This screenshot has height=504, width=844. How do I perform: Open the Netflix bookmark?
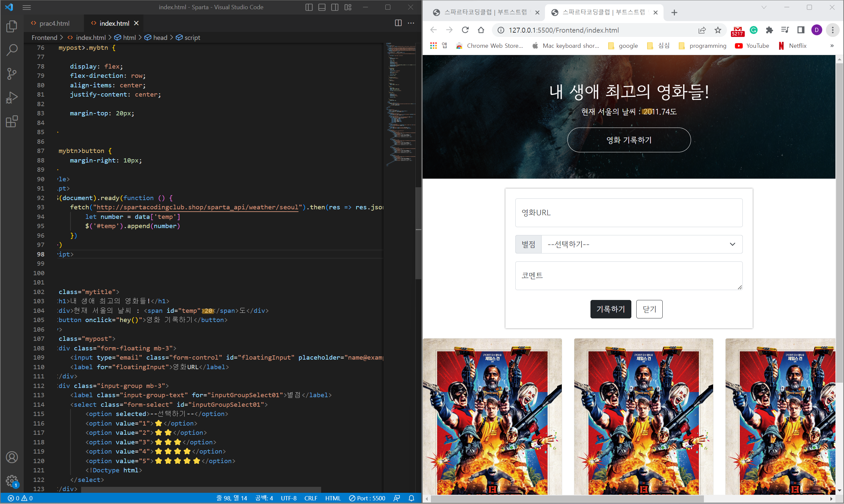coord(792,46)
